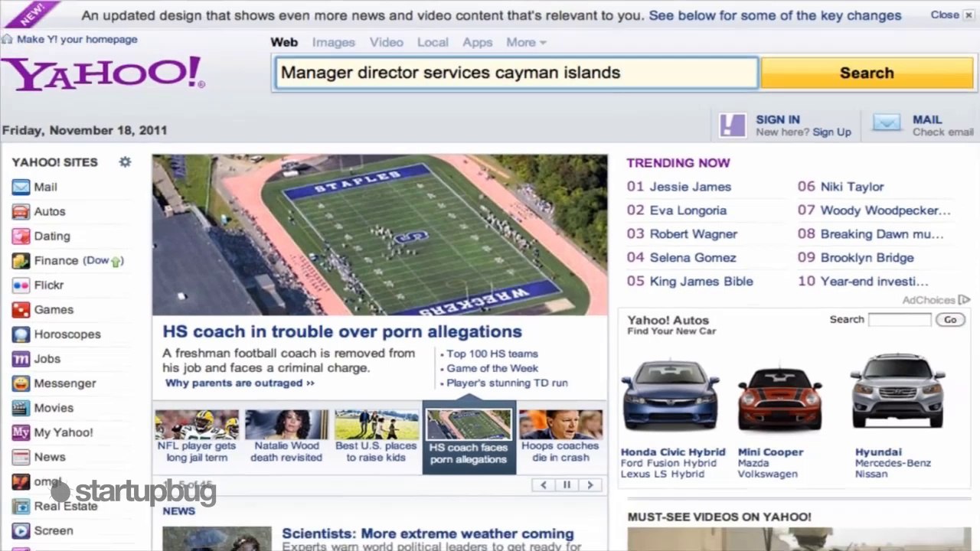The width and height of the screenshot is (980, 551).
Task: Focus the main web search input field
Action: click(x=516, y=73)
